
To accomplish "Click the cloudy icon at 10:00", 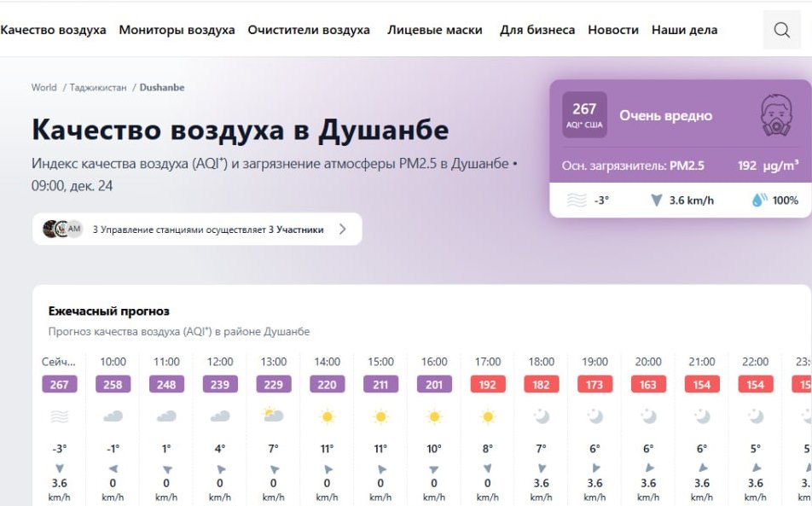I will coord(113,416).
